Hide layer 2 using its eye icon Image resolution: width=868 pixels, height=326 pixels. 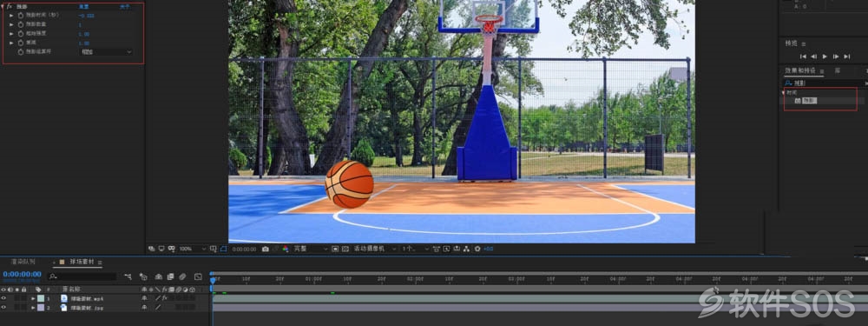(x=3, y=307)
